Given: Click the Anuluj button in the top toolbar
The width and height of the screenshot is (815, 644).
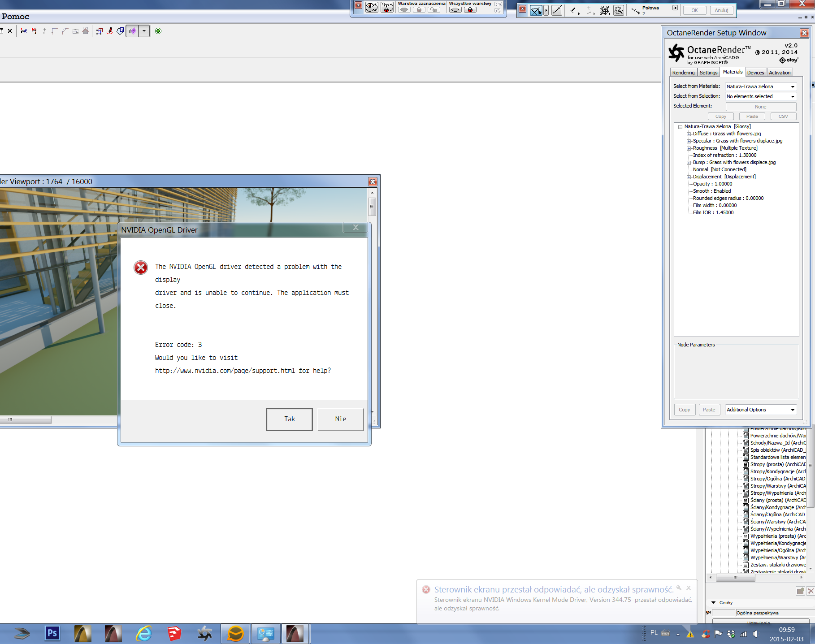Looking at the screenshot, I should (x=721, y=10).
